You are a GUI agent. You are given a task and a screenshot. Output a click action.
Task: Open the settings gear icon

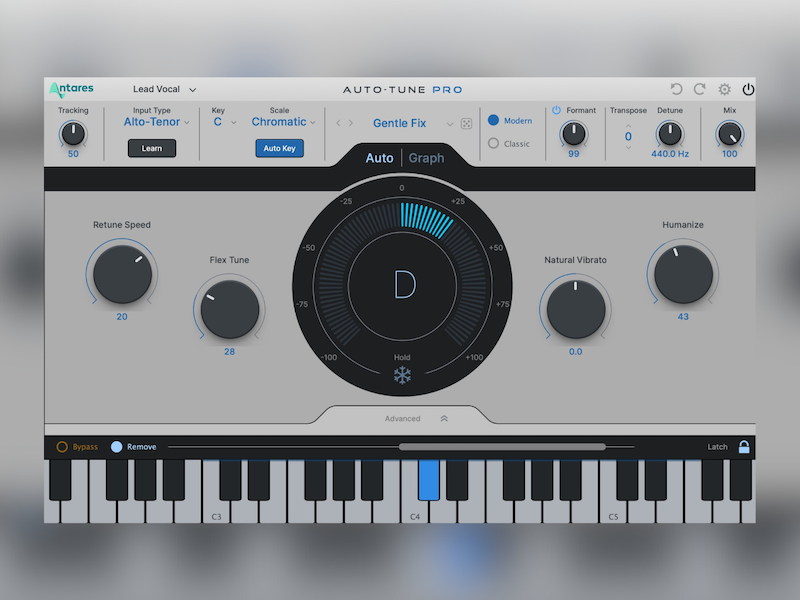pos(725,90)
